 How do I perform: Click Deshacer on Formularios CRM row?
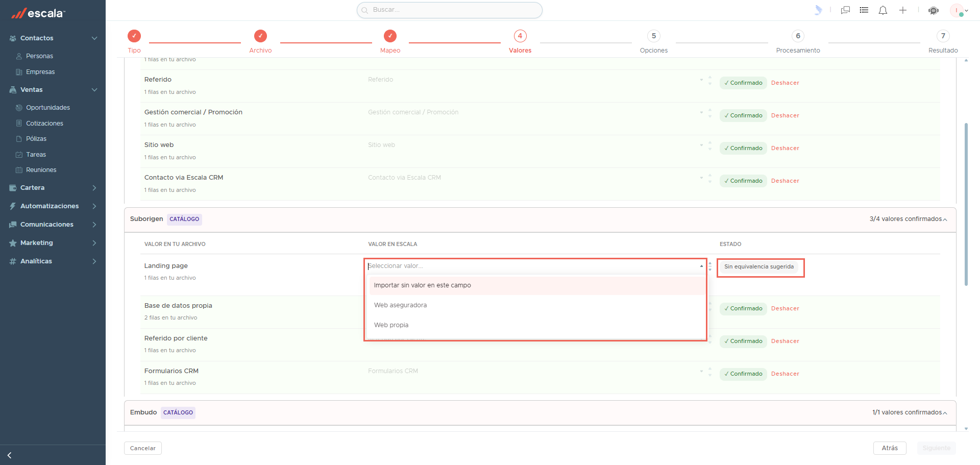785,374
